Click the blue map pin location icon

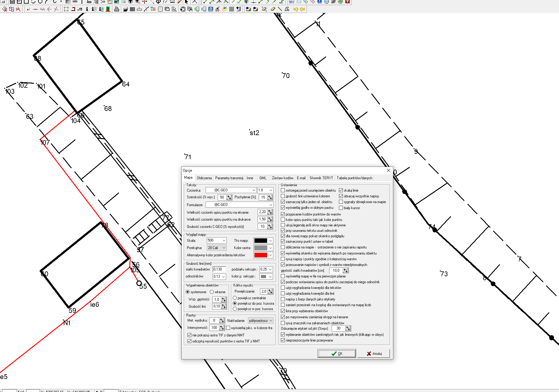[x=211, y=9]
